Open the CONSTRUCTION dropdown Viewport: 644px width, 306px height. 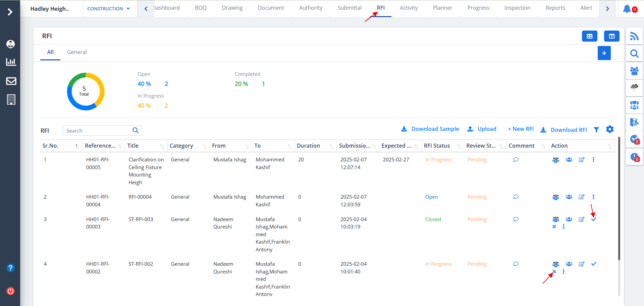tap(108, 9)
